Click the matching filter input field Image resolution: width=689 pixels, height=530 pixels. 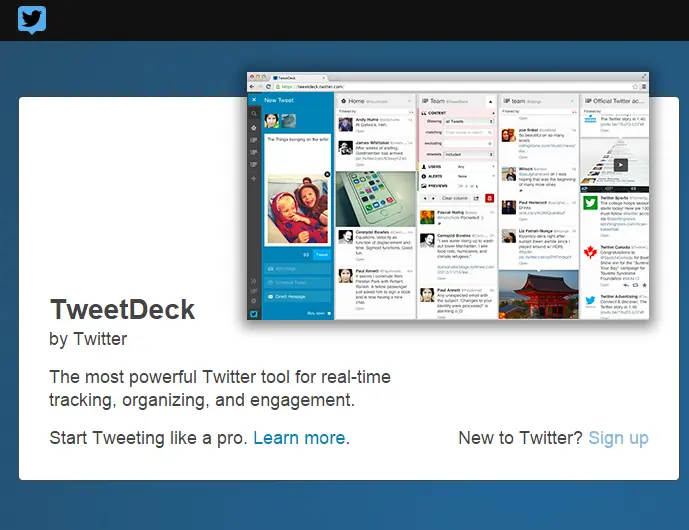pos(469,132)
